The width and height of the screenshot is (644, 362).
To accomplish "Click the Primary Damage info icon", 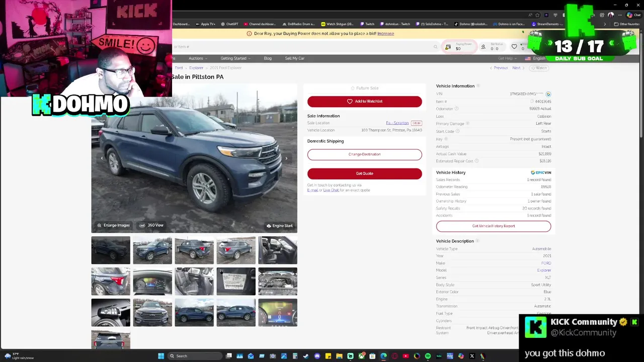I will point(467,124).
